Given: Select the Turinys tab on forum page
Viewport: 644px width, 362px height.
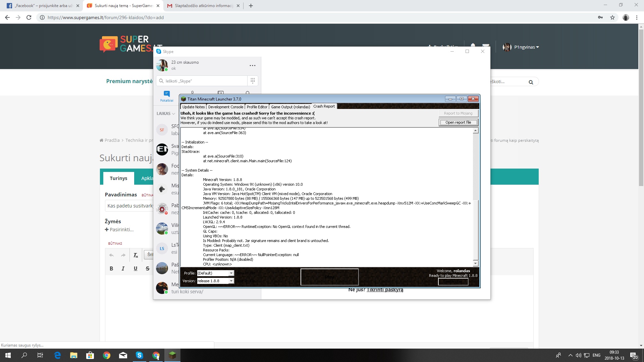Looking at the screenshot, I should click(118, 178).
